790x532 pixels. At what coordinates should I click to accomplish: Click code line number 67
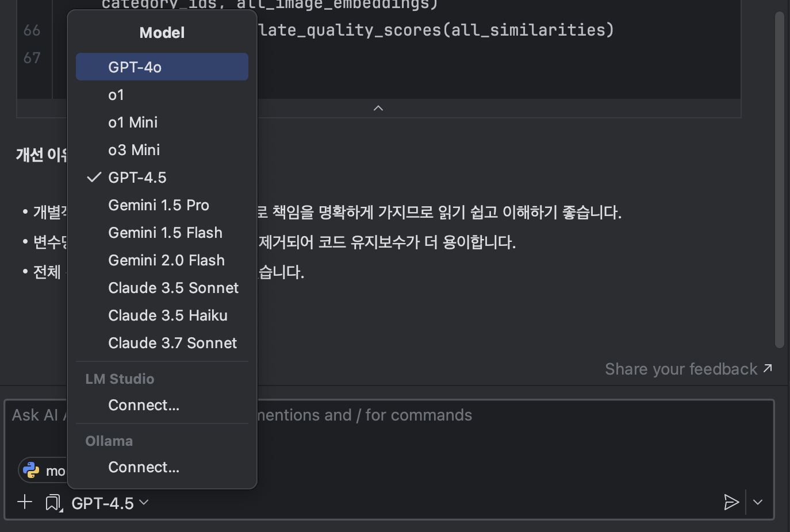(x=32, y=57)
